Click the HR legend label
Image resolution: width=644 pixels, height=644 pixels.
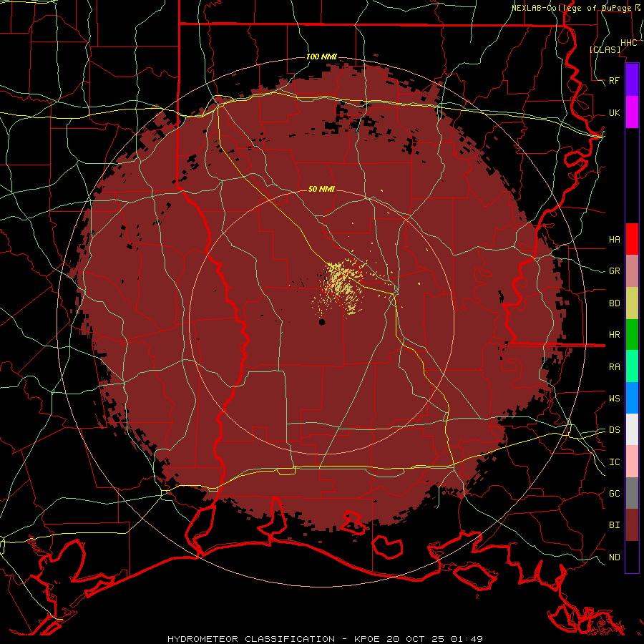614,335
